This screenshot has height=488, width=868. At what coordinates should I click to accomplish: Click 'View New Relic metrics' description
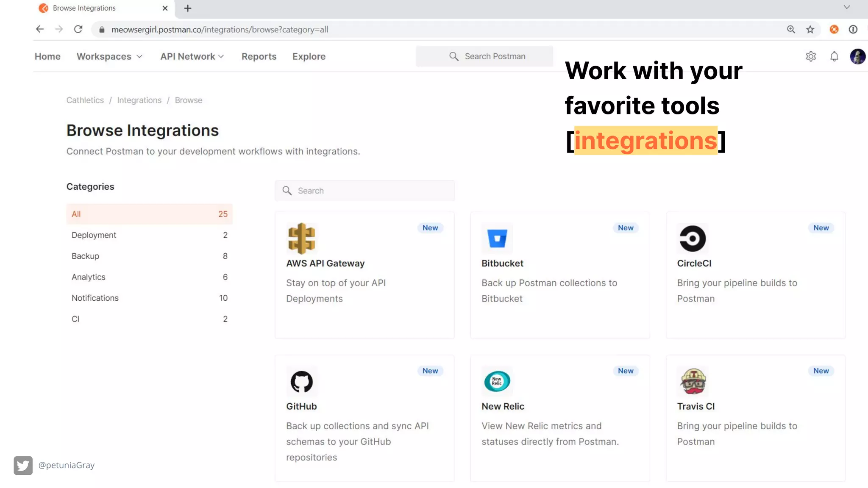click(550, 434)
